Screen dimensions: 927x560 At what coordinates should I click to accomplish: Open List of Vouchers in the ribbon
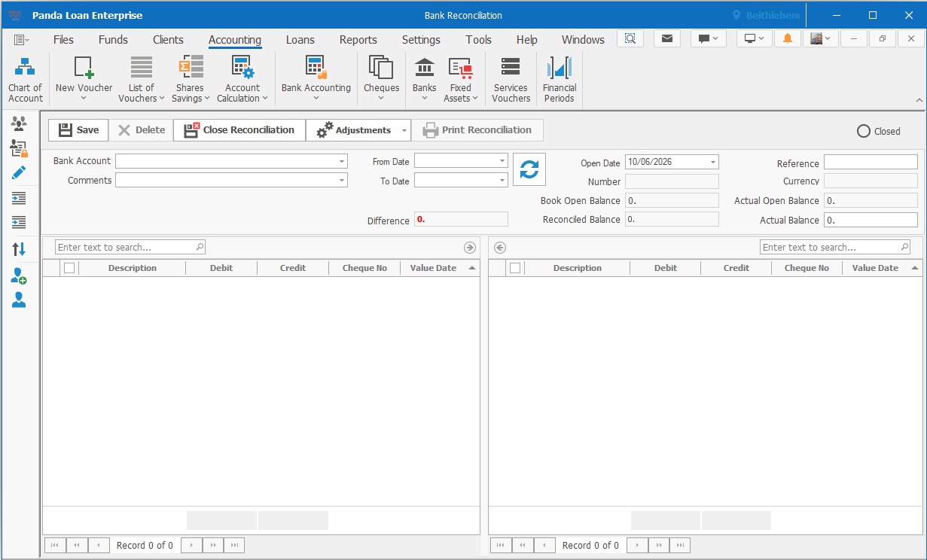142,80
